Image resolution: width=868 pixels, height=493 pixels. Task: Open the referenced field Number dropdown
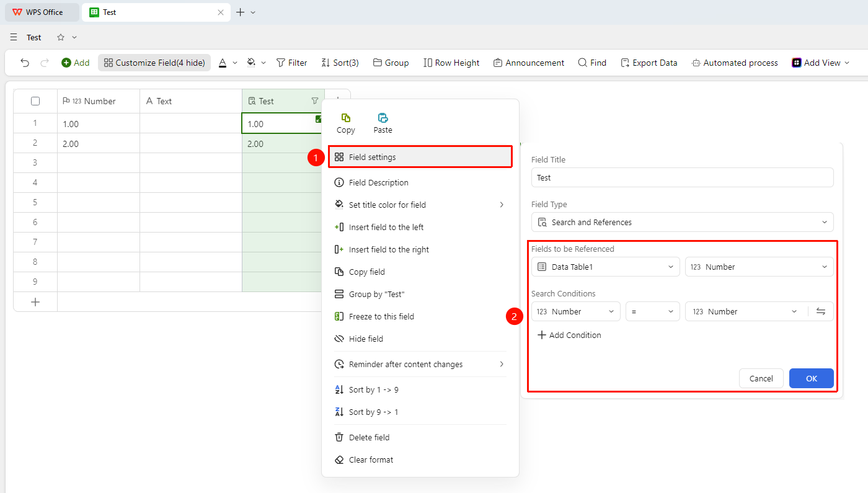coord(759,267)
